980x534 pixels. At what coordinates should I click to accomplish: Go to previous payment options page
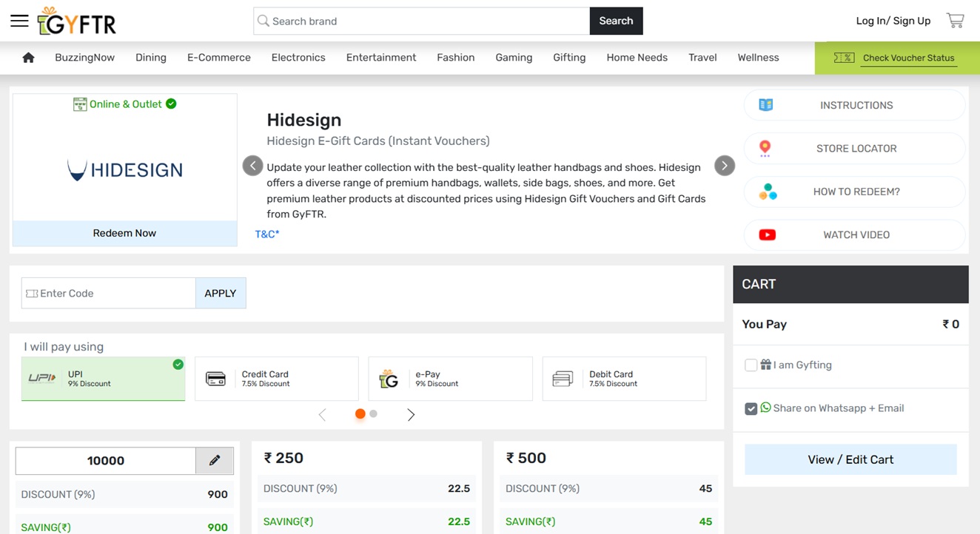[x=322, y=415]
